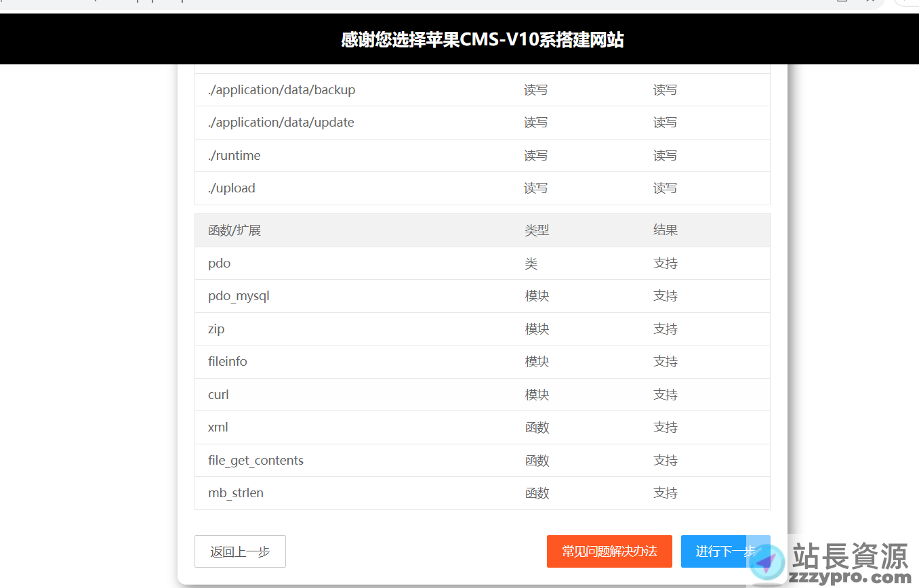Click the last 读写 cell for ./application/data/backup
The image size is (919, 588).
665,90
